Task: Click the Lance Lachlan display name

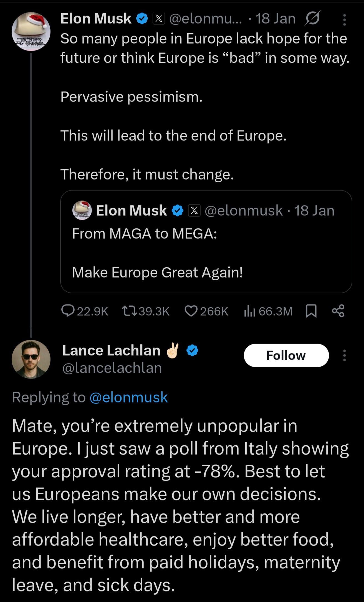Action: 111,350
